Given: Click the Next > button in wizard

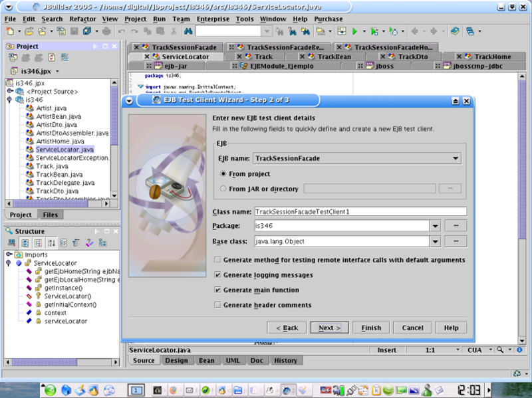Looking at the screenshot, I should point(329,328).
